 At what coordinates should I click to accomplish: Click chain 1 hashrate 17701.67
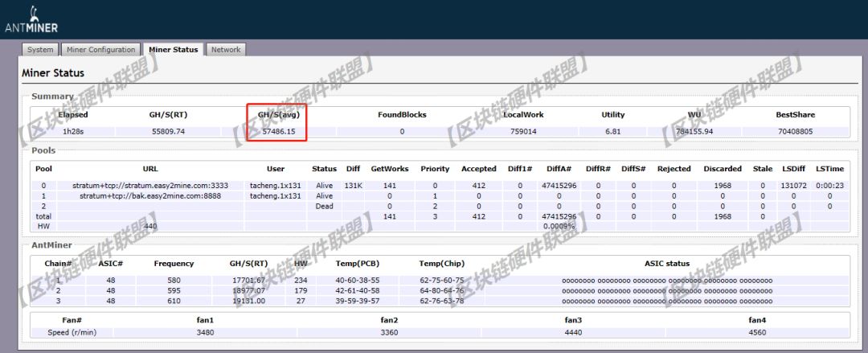[x=248, y=281]
